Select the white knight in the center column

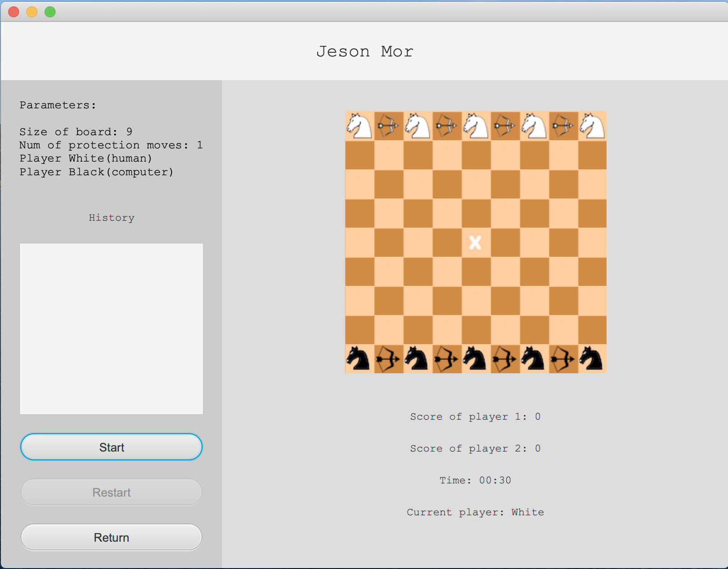point(476,126)
